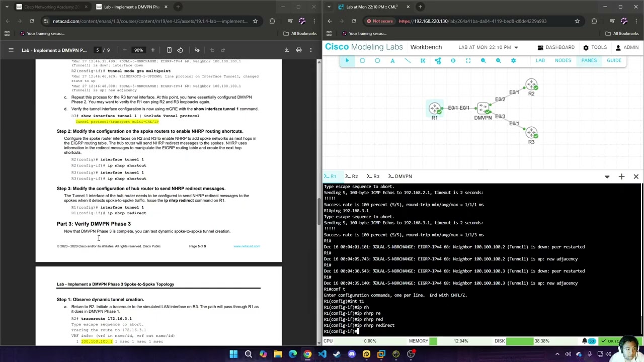Image resolution: width=644 pixels, height=362 pixels.
Task: Open new tab in left browser
Action: [178, 7]
